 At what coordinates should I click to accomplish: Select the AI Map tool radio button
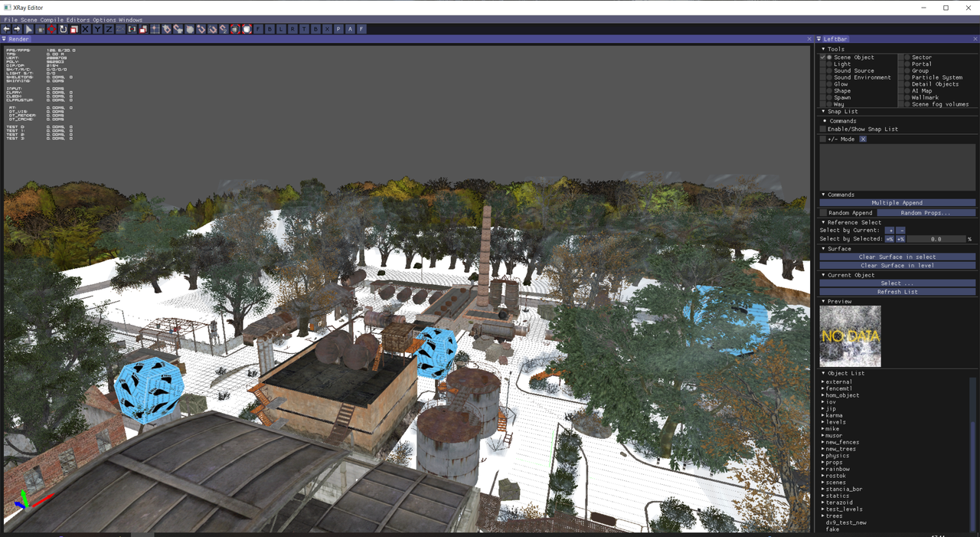tap(907, 90)
